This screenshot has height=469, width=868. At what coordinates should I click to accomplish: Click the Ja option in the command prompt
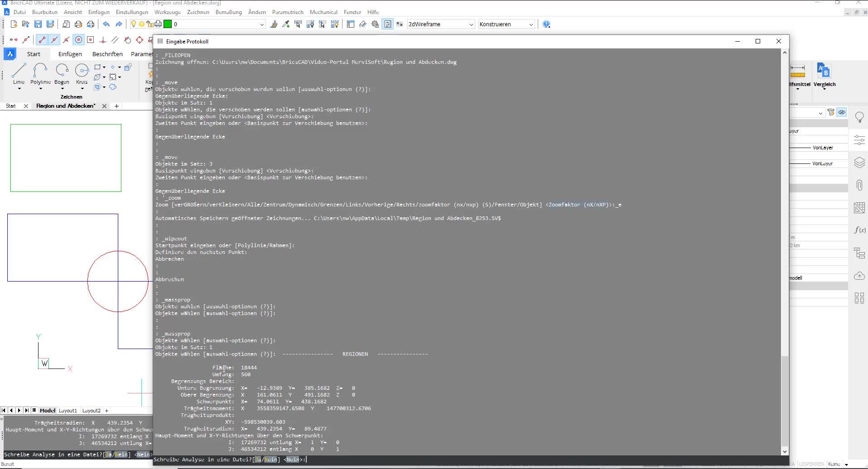258,459
